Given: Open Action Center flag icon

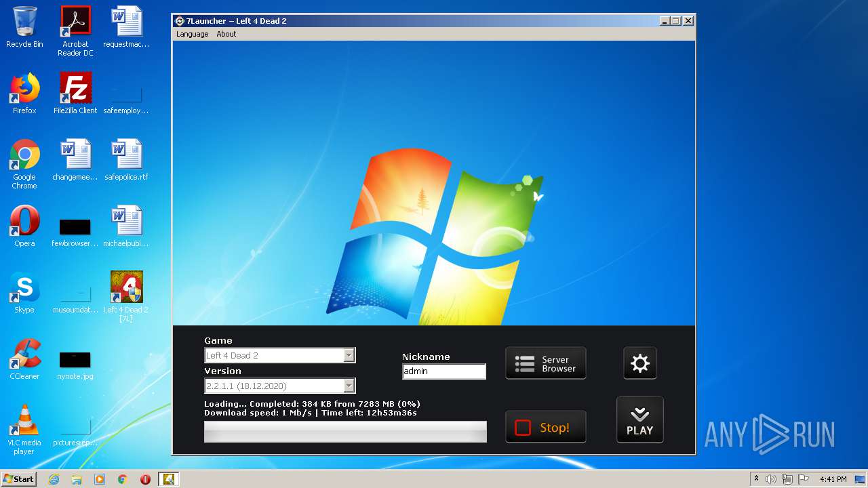Looking at the screenshot, I should (x=803, y=479).
